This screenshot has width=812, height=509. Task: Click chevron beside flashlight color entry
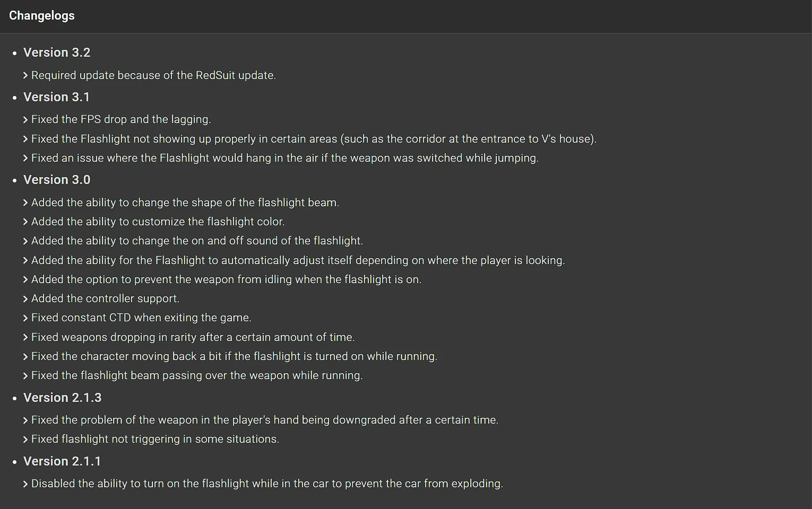pyautogui.click(x=25, y=222)
